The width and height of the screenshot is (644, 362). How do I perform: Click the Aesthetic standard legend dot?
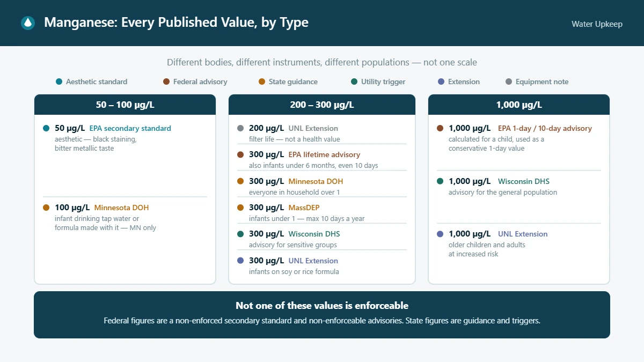(59, 82)
